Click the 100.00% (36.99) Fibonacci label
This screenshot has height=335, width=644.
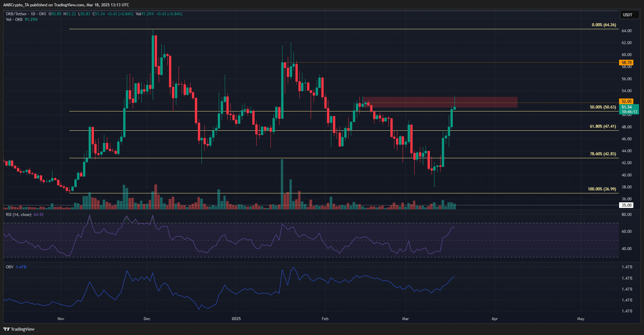click(602, 189)
